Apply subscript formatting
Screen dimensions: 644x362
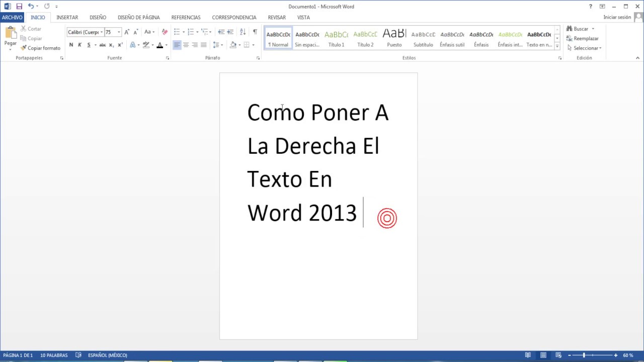pyautogui.click(x=111, y=45)
